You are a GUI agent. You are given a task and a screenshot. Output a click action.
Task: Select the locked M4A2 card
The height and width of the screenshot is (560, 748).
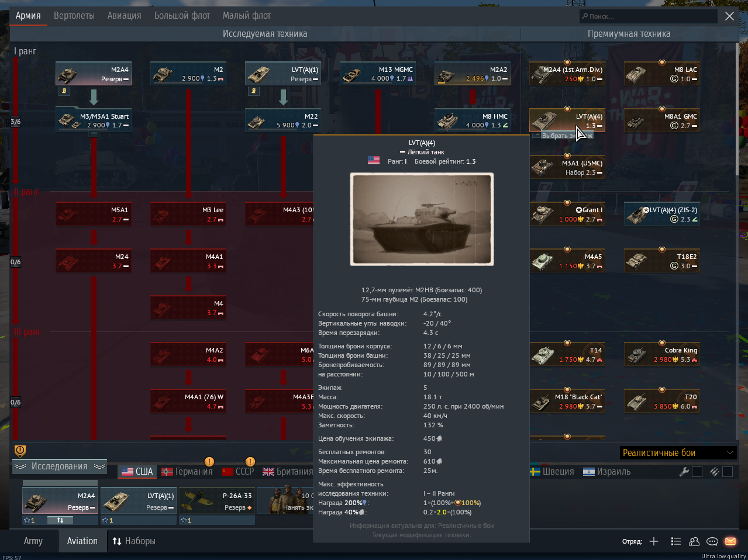pos(188,355)
